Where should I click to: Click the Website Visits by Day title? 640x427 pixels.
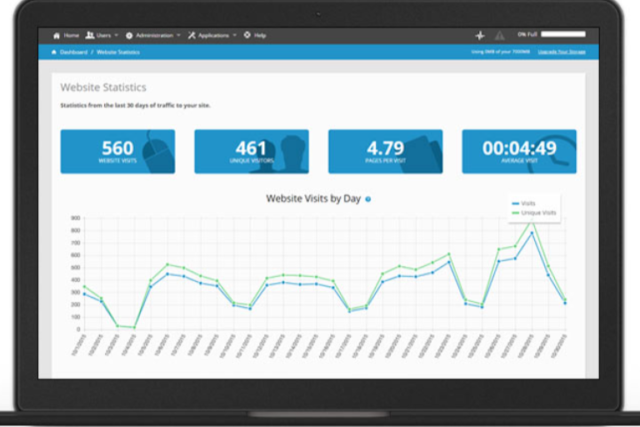(x=313, y=199)
